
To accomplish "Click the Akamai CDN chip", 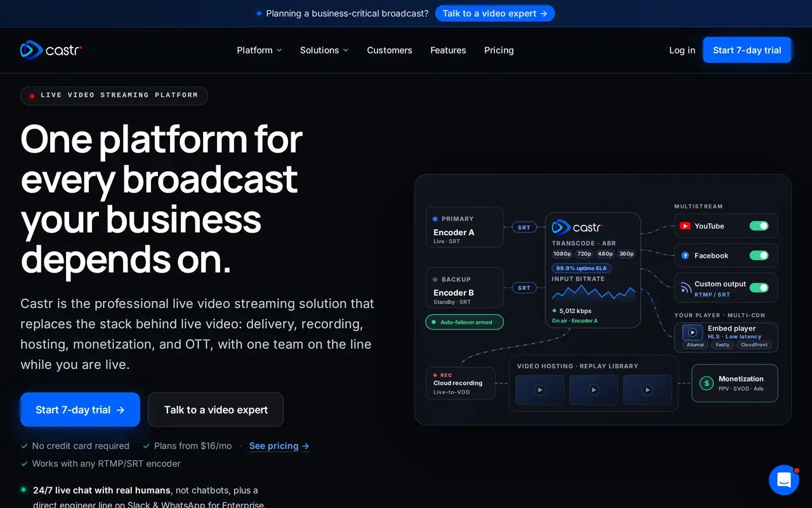I will pyautogui.click(x=695, y=345).
